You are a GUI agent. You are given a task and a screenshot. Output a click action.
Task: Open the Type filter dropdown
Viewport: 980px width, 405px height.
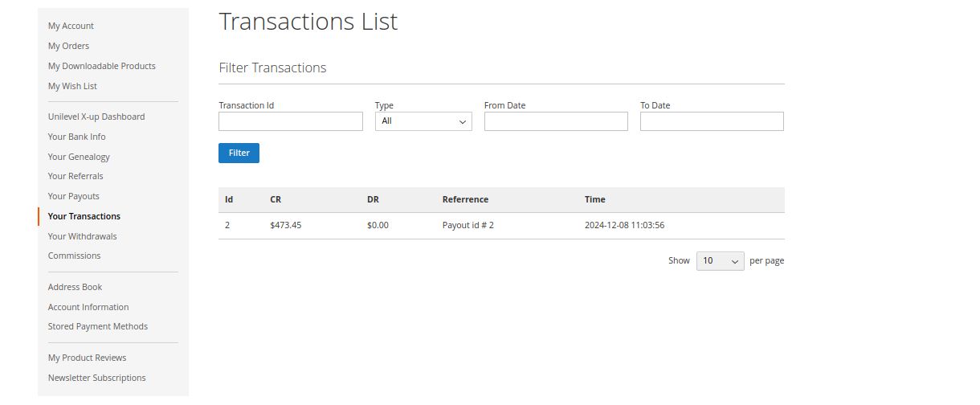point(423,121)
